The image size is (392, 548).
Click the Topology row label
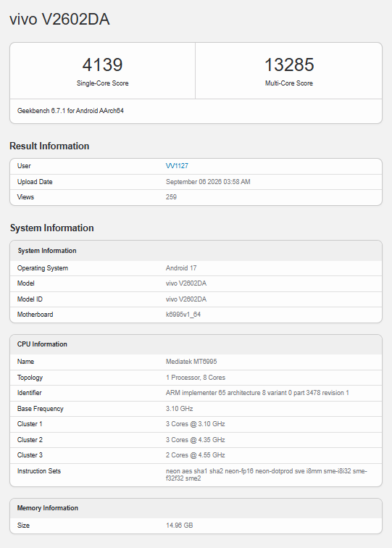pos(30,378)
